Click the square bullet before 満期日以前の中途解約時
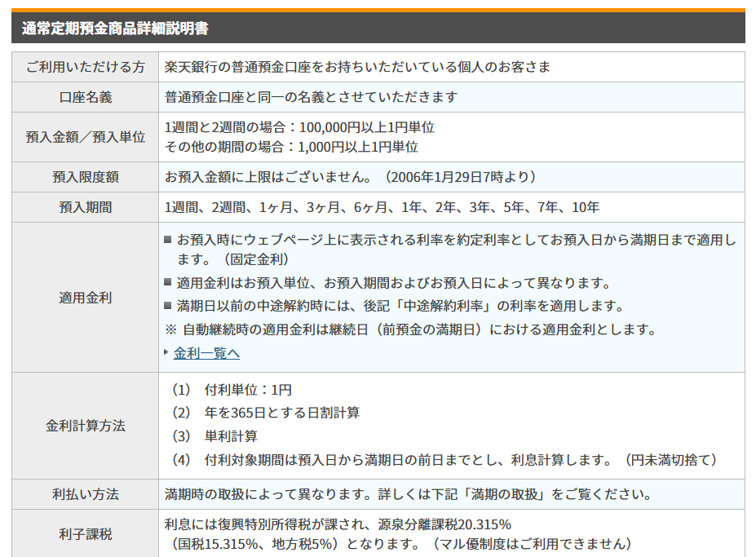Image resolution: width=756 pixels, height=557 pixels. (168, 307)
